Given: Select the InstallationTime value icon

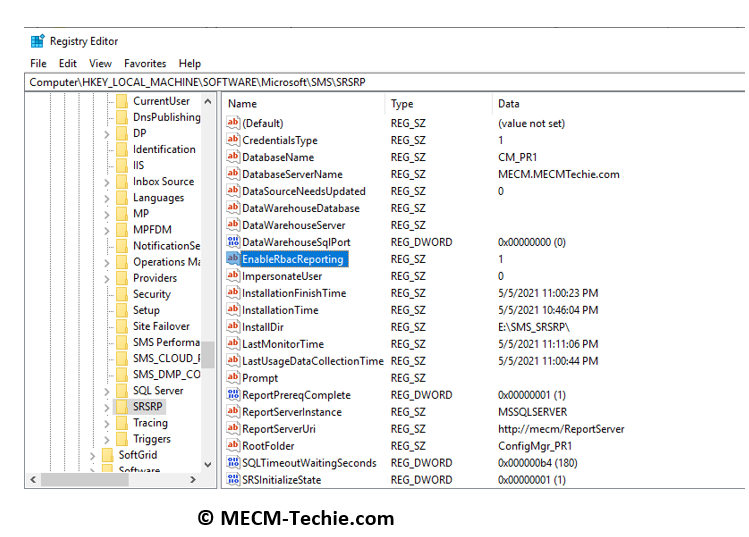Looking at the screenshot, I should (x=233, y=310).
